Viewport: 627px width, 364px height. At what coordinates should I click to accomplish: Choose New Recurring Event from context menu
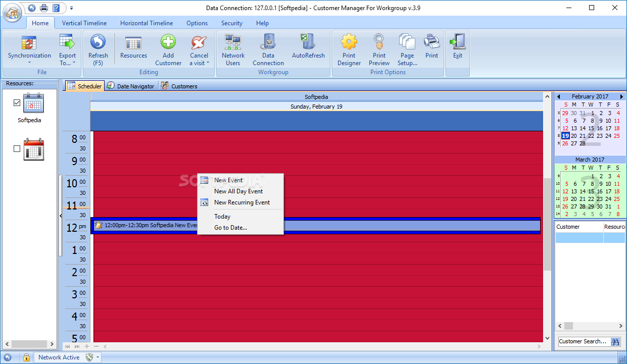[240, 202]
